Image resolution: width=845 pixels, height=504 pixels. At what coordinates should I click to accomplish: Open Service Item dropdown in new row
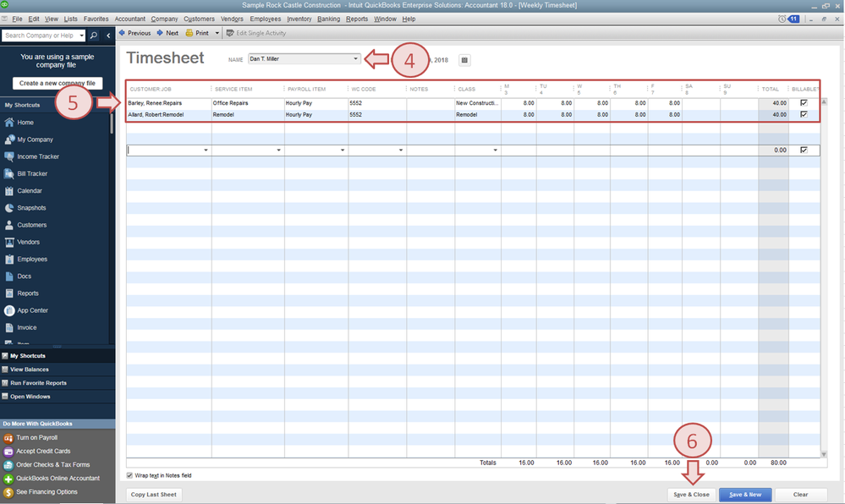278,151
